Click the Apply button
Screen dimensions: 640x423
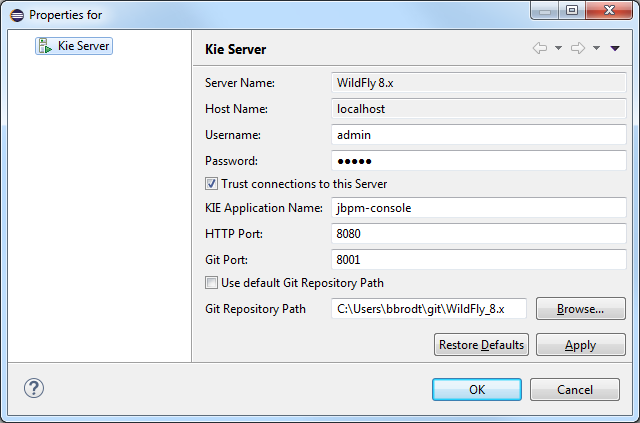click(x=580, y=345)
